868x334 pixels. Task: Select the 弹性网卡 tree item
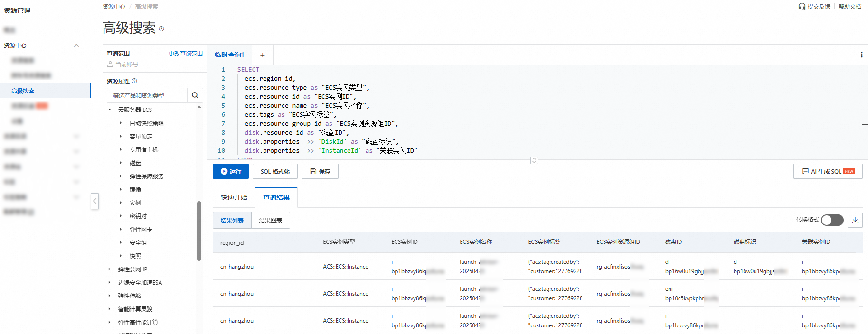[141, 229]
